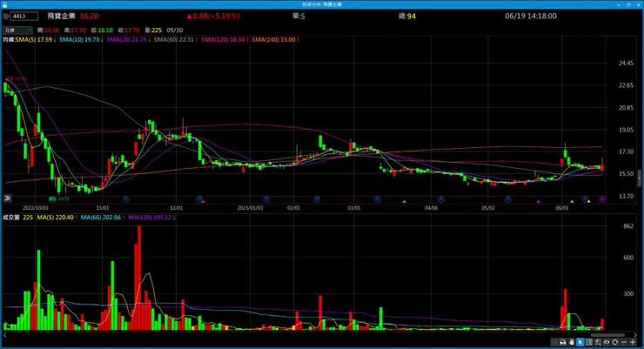
Task: Click the blue month marker near 04/06
Action: pos(441,199)
